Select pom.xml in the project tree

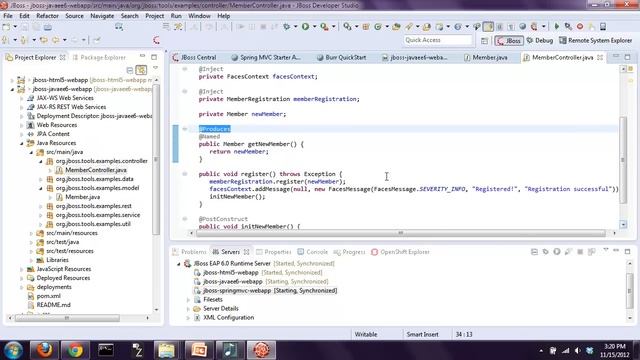pyautogui.click(x=48, y=296)
